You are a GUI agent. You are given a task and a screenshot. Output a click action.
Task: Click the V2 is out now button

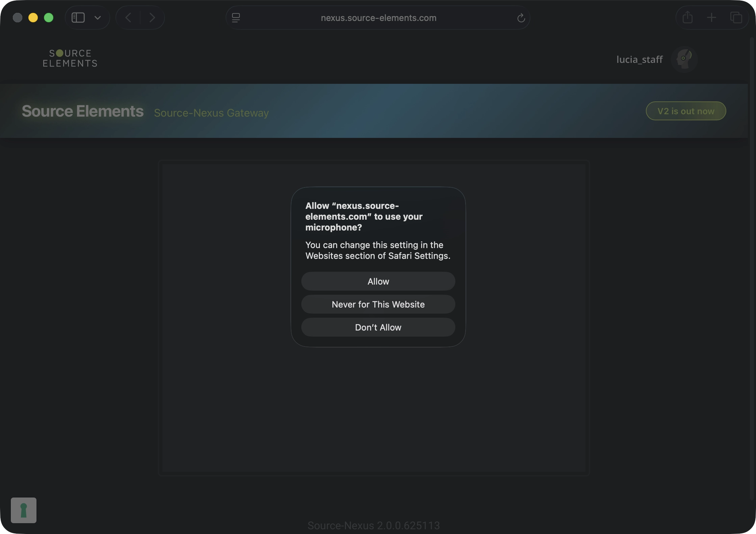click(x=686, y=111)
